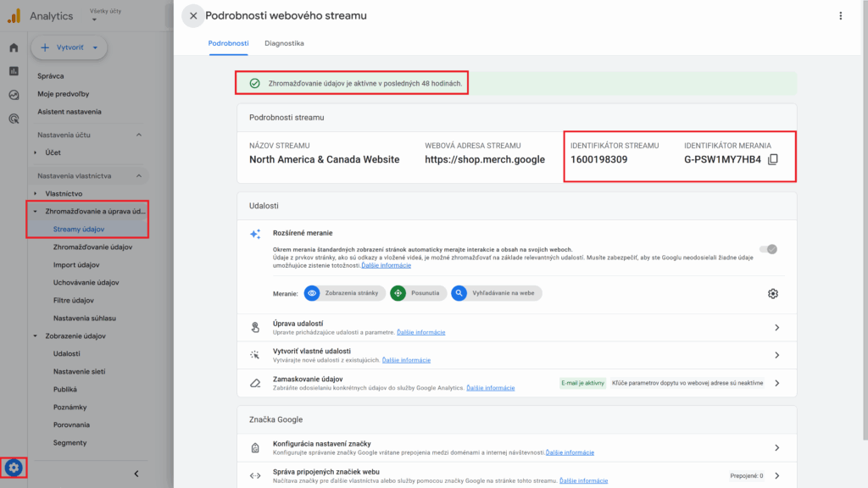
Task: Follow Ďalšie informácie link in Vytvoriť vlastné udalosti
Action: [x=406, y=360]
